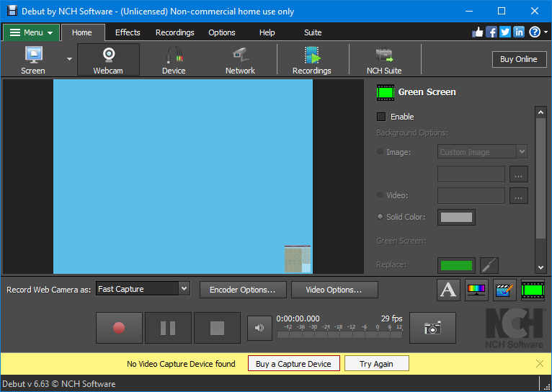The width and height of the screenshot is (552, 392).
Task: Switch to the Home tab
Action: tap(82, 32)
